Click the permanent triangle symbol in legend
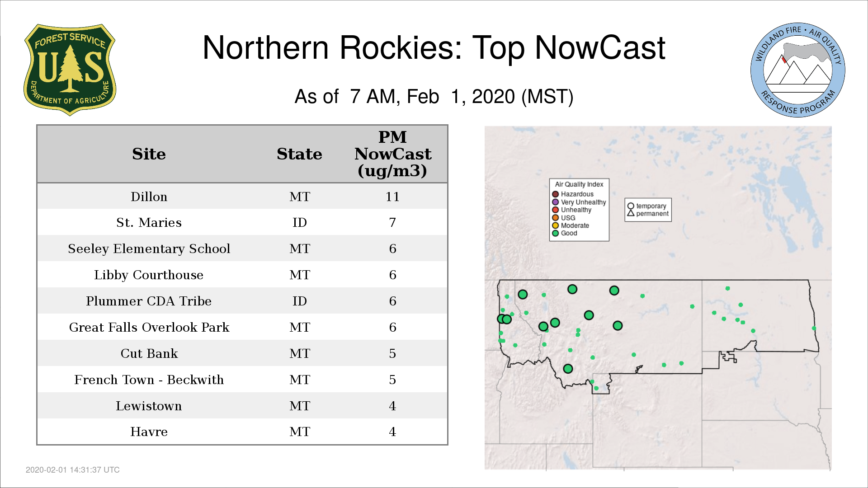Viewport: 868px width, 488px height. (631, 213)
